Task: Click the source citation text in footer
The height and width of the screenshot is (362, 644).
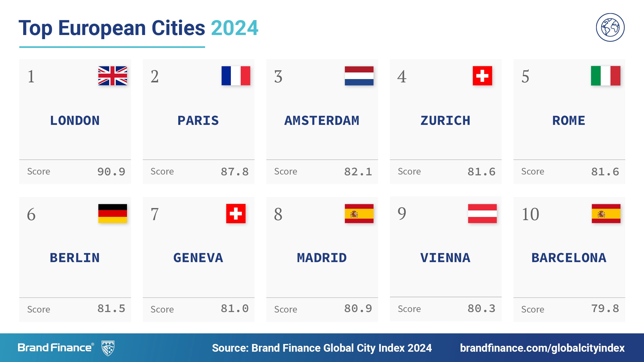Action: click(322, 348)
